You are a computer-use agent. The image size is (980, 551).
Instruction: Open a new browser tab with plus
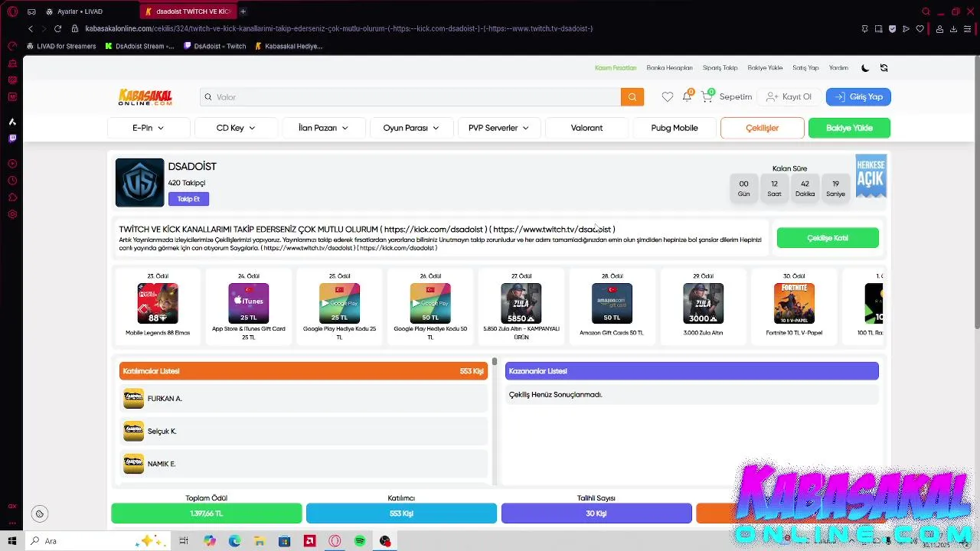coord(243,11)
